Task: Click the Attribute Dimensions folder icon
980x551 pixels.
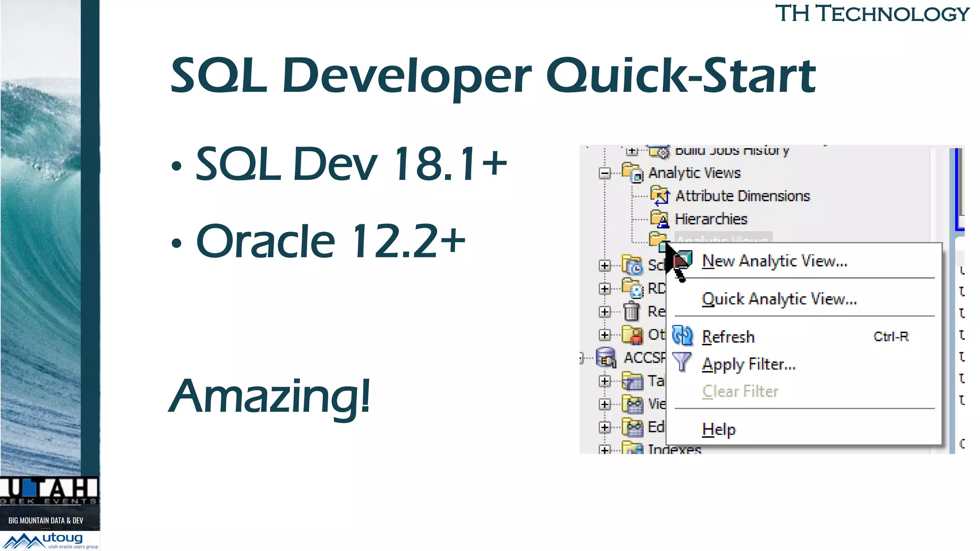Action: point(660,196)
